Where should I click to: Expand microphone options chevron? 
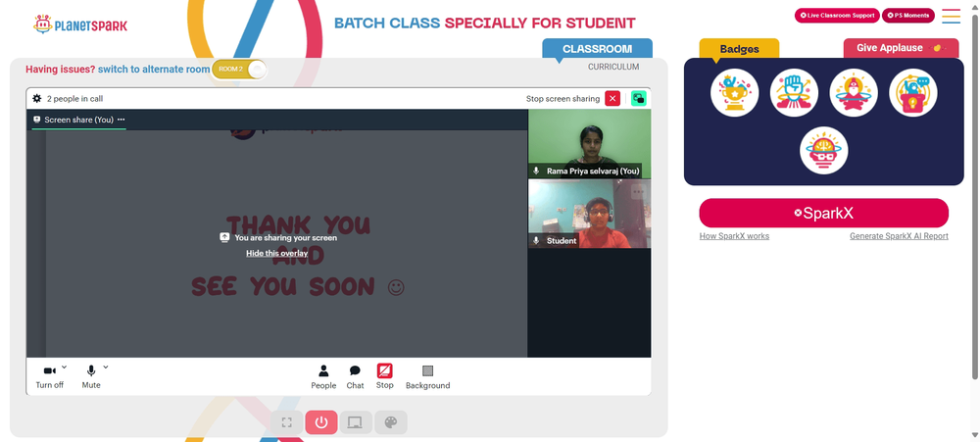pos(106,367)
